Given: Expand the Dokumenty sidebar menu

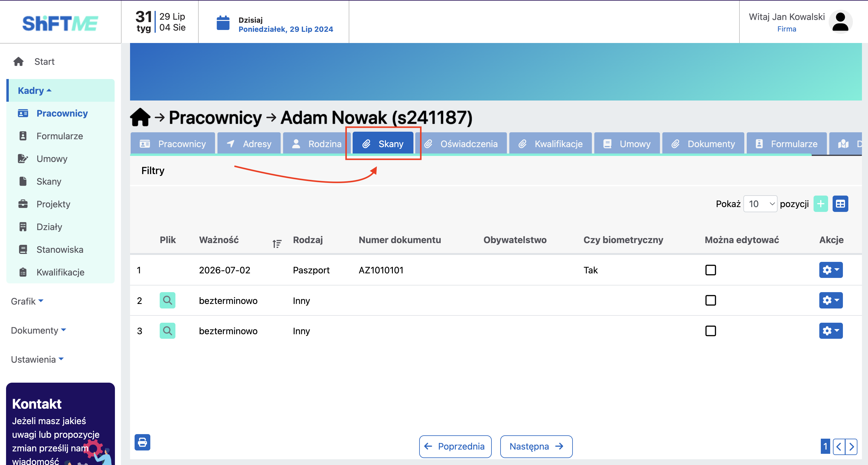Looking at the screenshot, I should pos(38,330).
